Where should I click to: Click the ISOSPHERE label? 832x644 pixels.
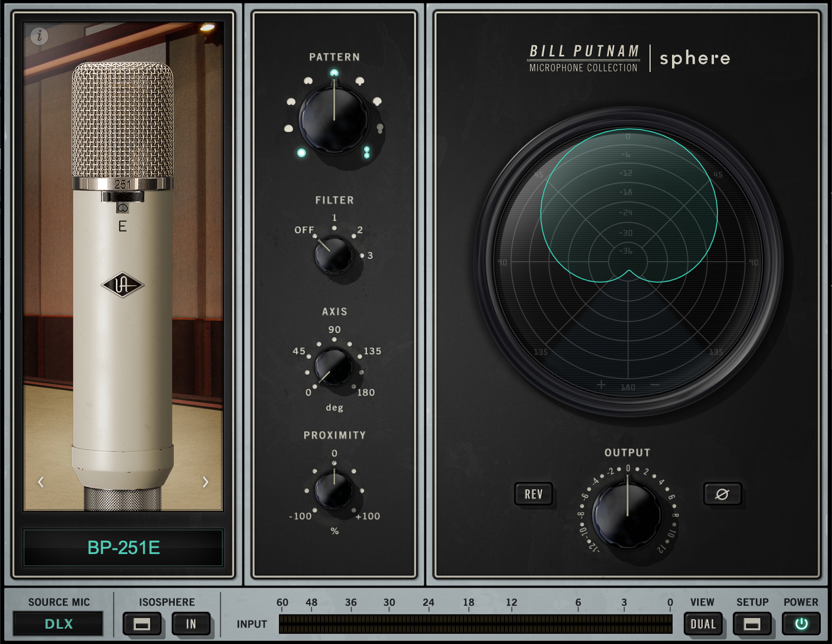point(167,602)
